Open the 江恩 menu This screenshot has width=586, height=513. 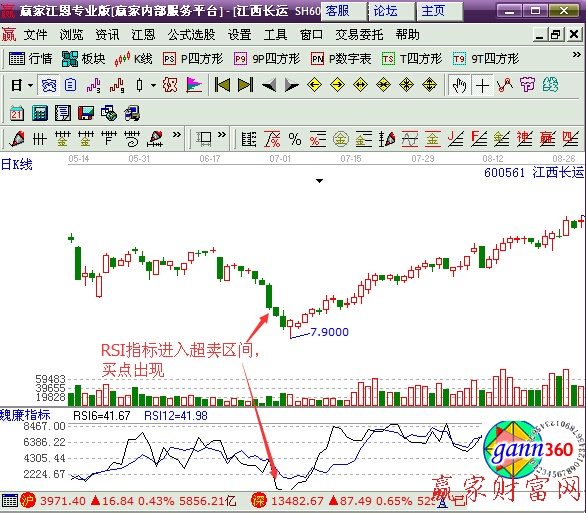coord(143,35)
